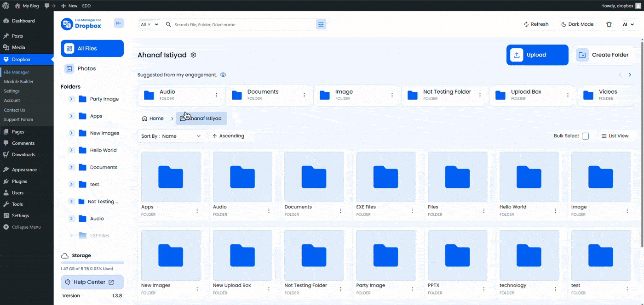
Task: Click the storage usage progress bar
Action: pyautogui.click(x=92, y=262)
